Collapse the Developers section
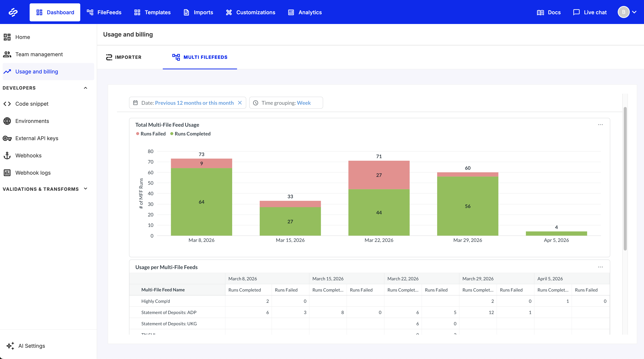The image size is (644, 359). (x=86, y=88)
